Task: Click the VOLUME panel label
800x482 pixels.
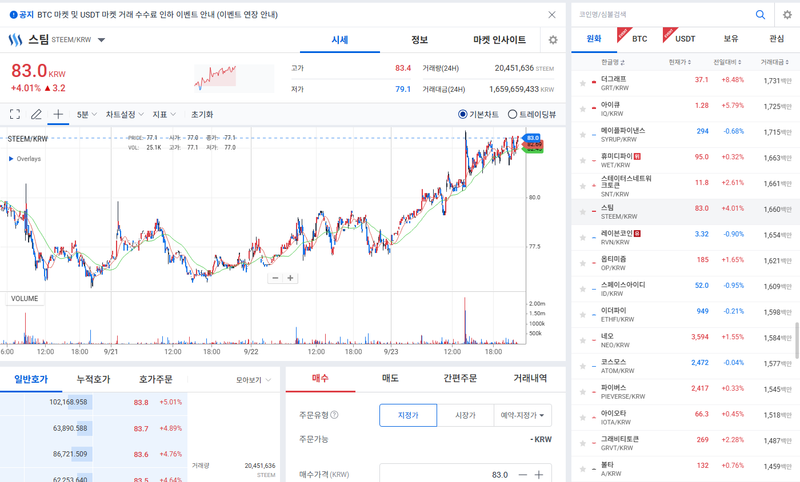Action: [24, 299]
